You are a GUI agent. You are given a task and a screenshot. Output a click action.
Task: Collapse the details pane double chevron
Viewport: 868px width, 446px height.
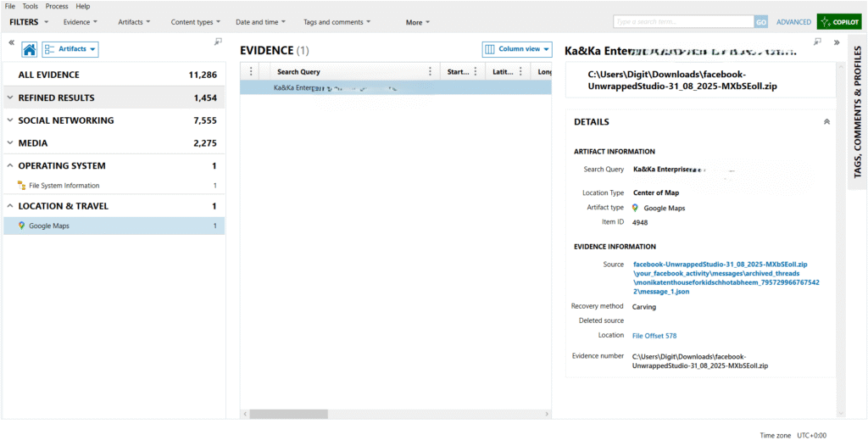[x=837, y=42]
